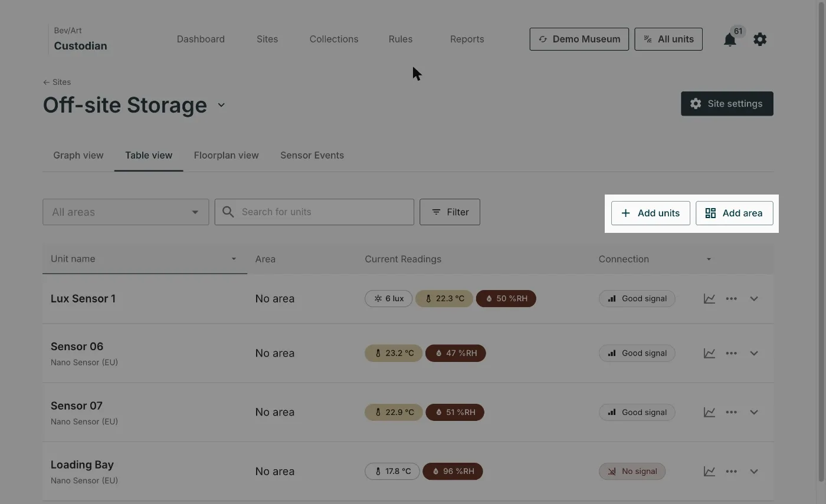The height and width of the screenshot is (504, 826).
Task: Open Collections in the top navigation
Action: (334, 39)
